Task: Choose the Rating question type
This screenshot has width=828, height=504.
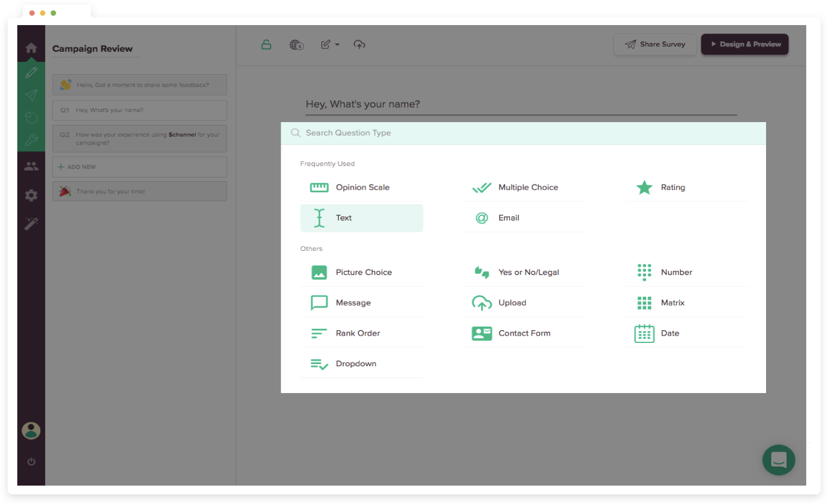Action: [673, 187]
